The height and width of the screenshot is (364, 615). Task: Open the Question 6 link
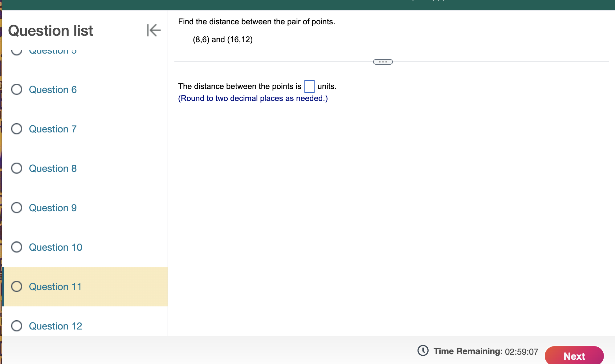[x=53, y=90]
